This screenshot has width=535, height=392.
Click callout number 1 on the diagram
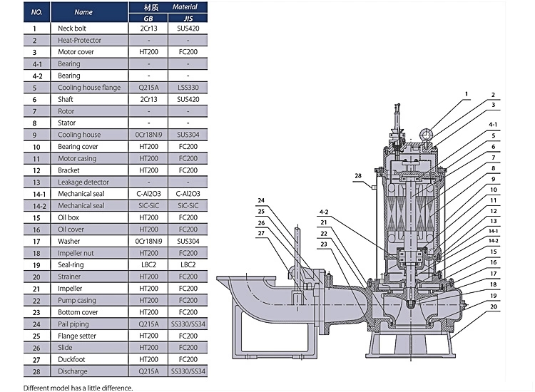click(467, 94)
